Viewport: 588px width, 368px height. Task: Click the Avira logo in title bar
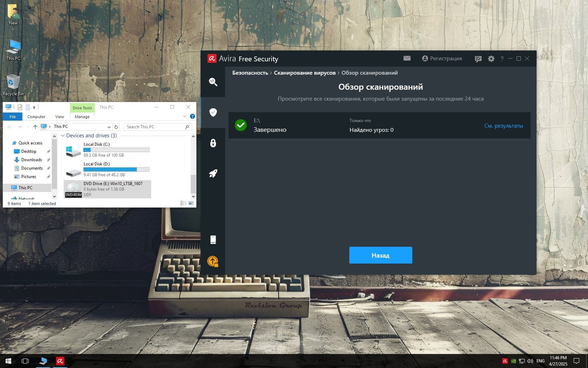(x=212, y=59)
